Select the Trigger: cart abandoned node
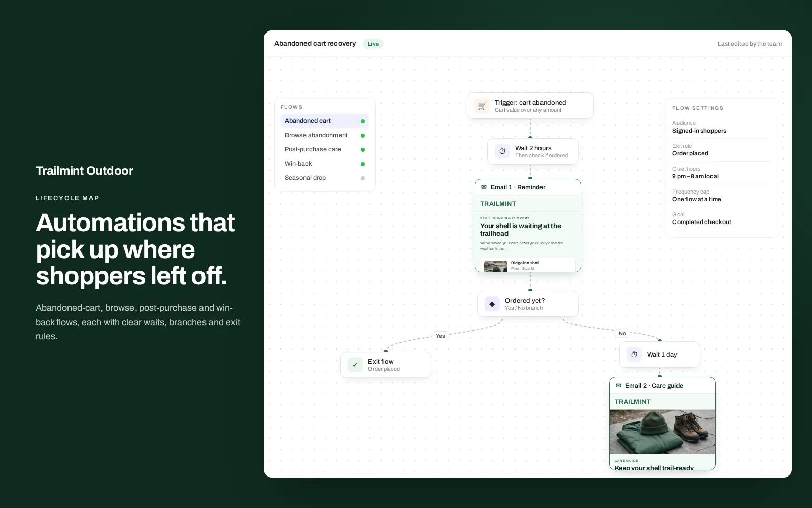812x508 pixels. pos(530,106)
